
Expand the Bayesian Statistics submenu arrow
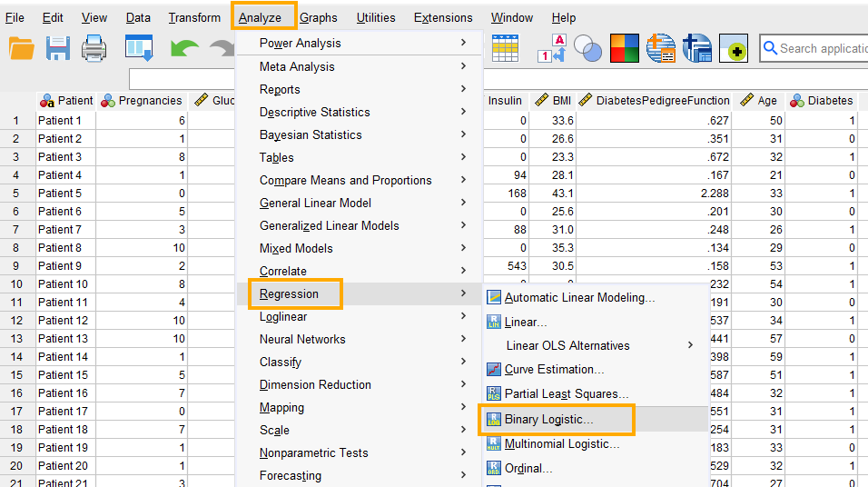pos(463,134)
